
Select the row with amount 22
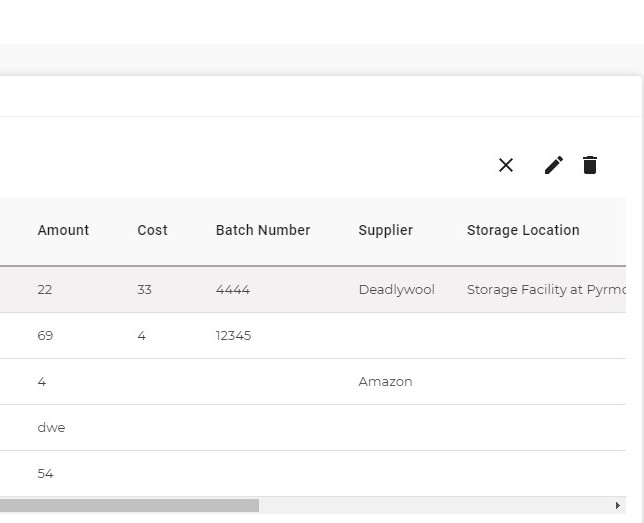click(45, 290)
